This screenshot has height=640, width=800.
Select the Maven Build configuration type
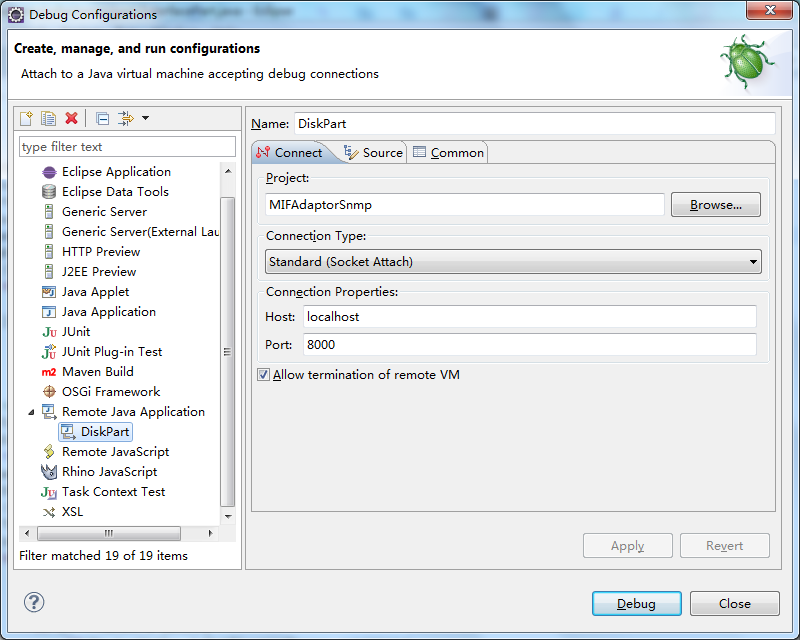(97, 371)
